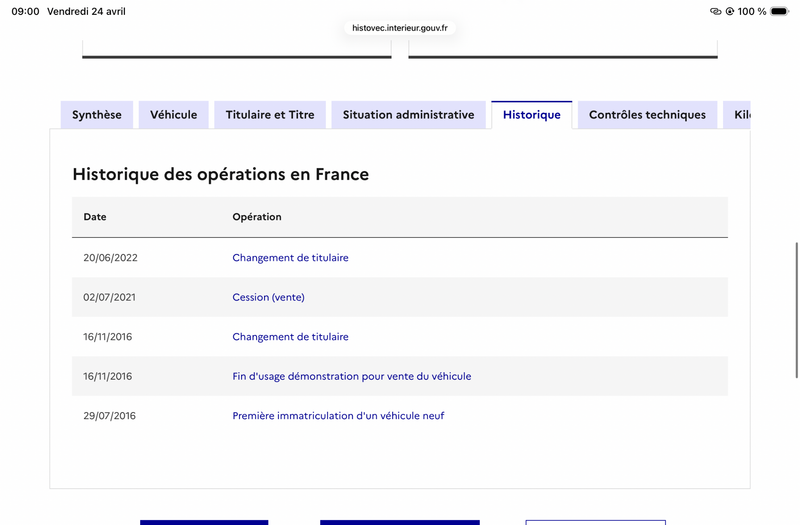This screenshot has height=525, width=800.
Task: Open the Synthèse tab
Action: tap(97, 115)
